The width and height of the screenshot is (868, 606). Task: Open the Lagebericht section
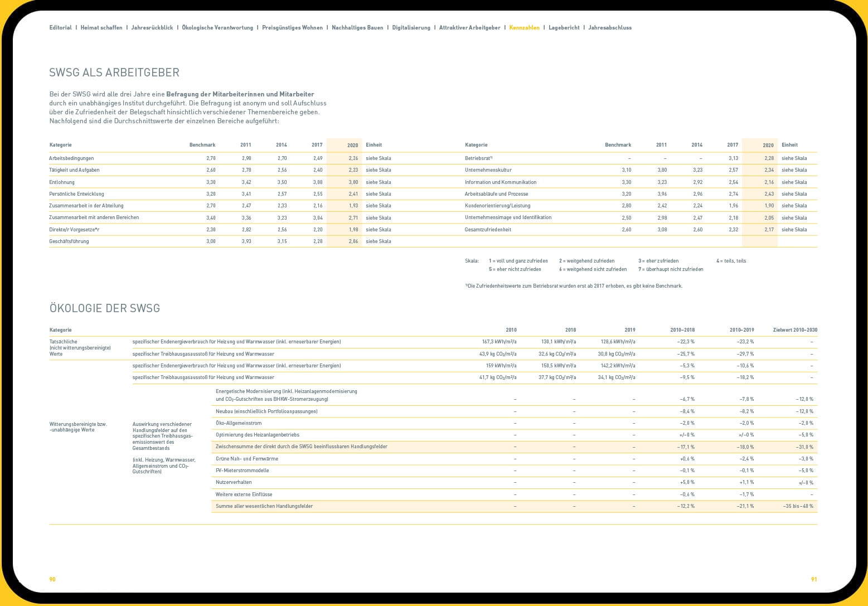point(564,28)
